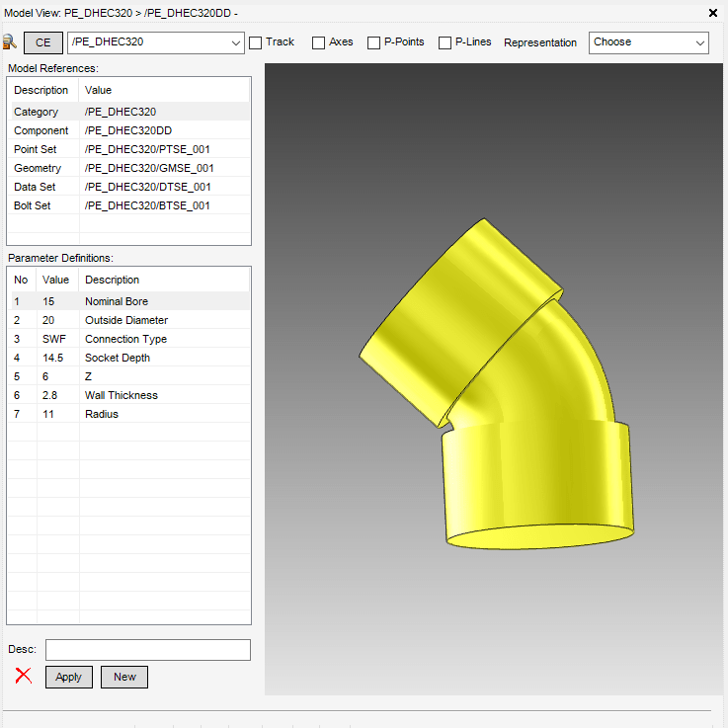Image resolution: width=728 pixels, height=728 pixels.
Task: Enable the Track checkbox
Action: pos(256,42)
